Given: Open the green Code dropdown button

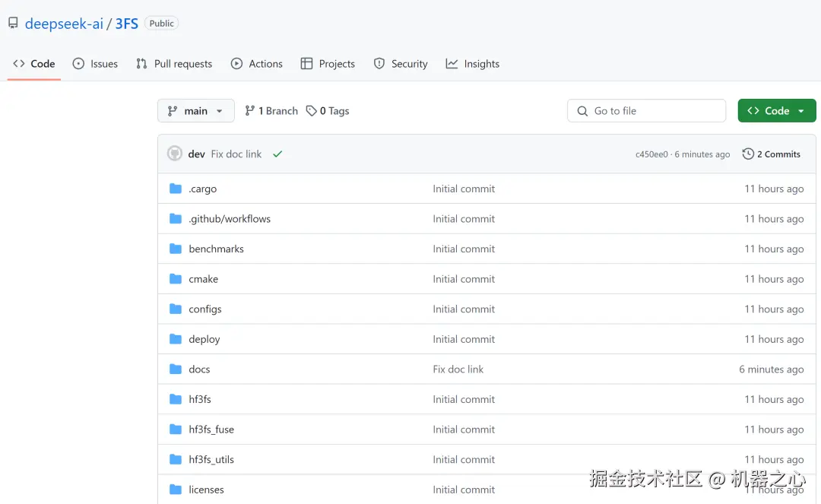Looking at the screenshot, I should click(777, 111).
